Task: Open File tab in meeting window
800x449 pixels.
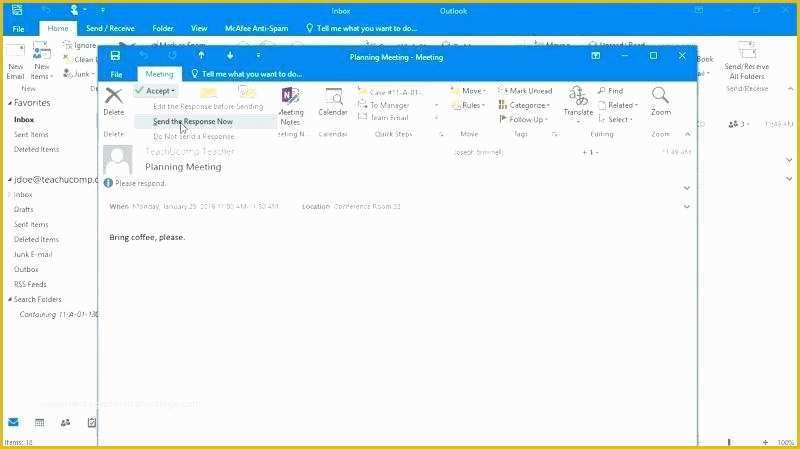Action: click(116, 74)
